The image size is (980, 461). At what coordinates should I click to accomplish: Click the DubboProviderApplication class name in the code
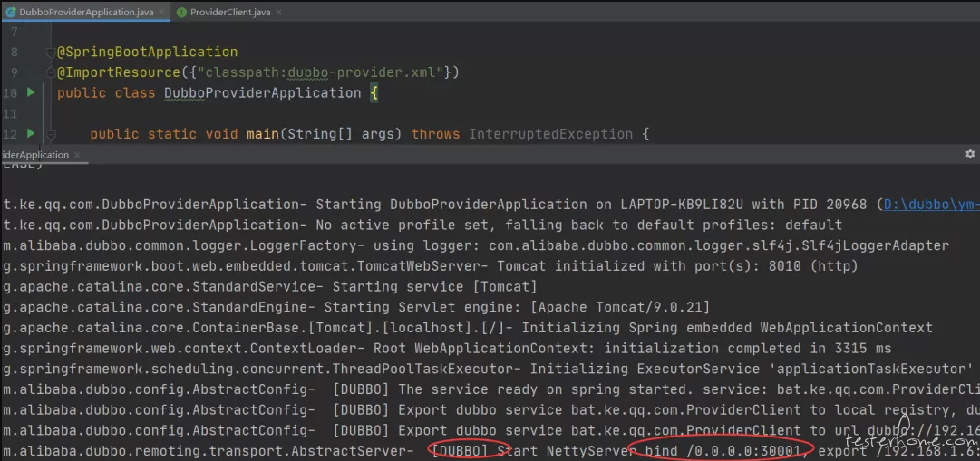(263, 93)
